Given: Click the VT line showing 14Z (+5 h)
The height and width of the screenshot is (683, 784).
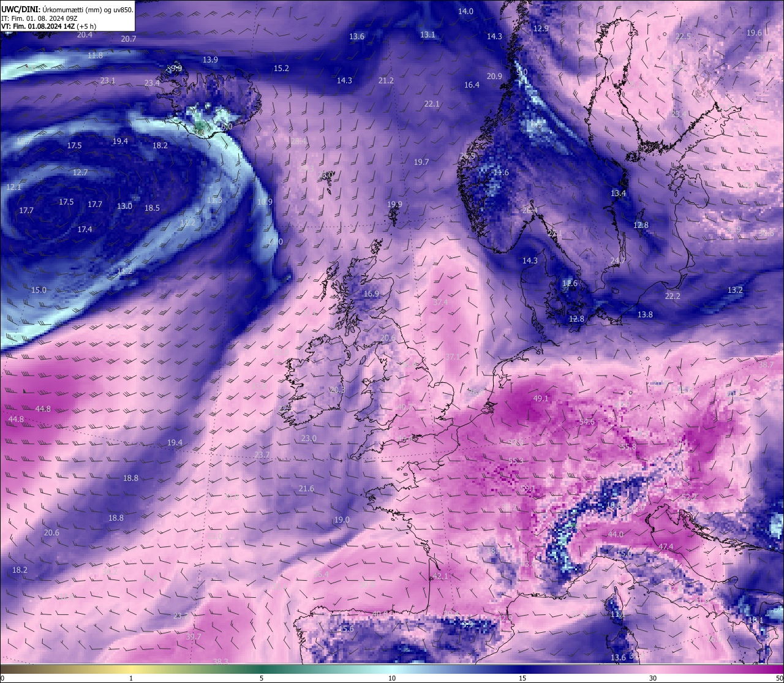Looking at the screenshot, I should [x=48, y=26].
